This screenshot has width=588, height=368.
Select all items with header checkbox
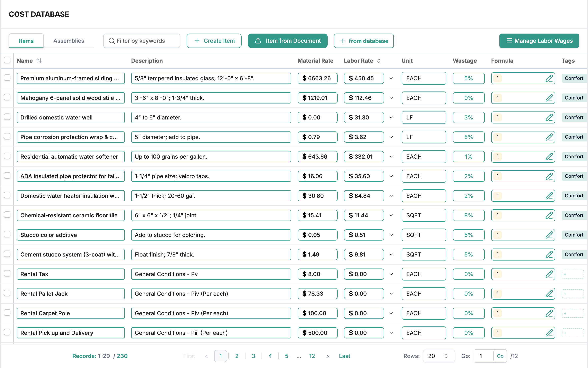click(x=7, y=60)
